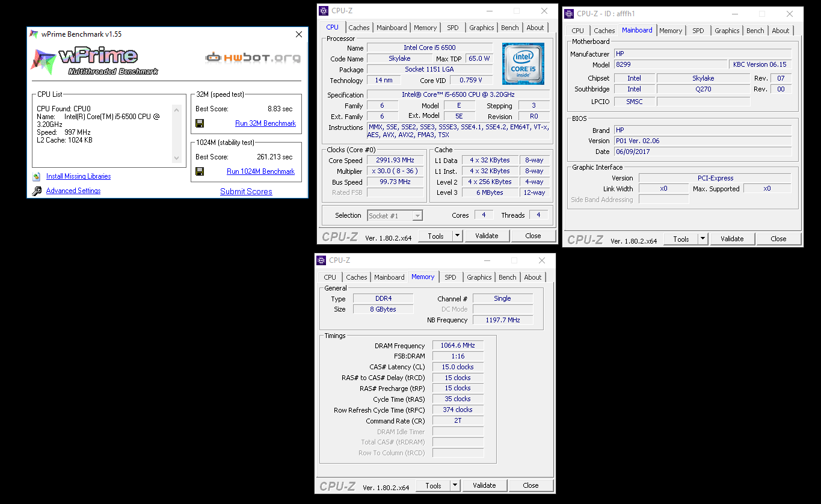Click Tools button in CPU-Z CPU window
Viewport: 821px width, 504px height.
pos(435,236)
